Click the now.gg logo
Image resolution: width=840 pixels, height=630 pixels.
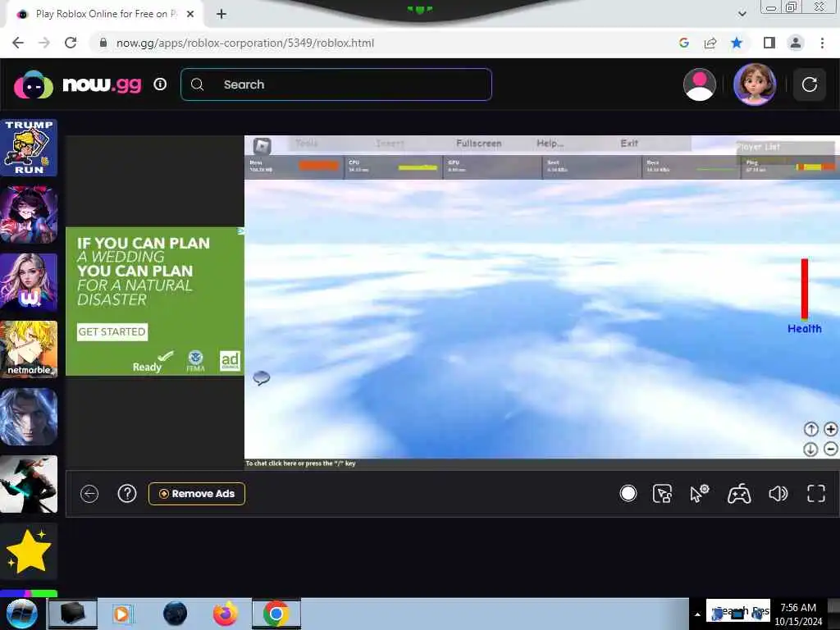(x=78, y=84)
